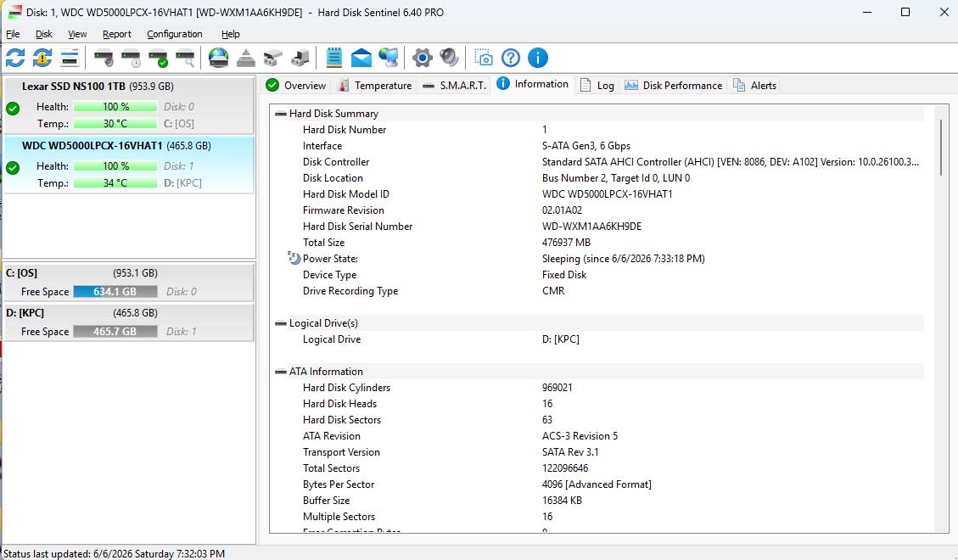Click the Hard Disk Cylinders value 969021
958x560 pixels.
click(557, 387)
